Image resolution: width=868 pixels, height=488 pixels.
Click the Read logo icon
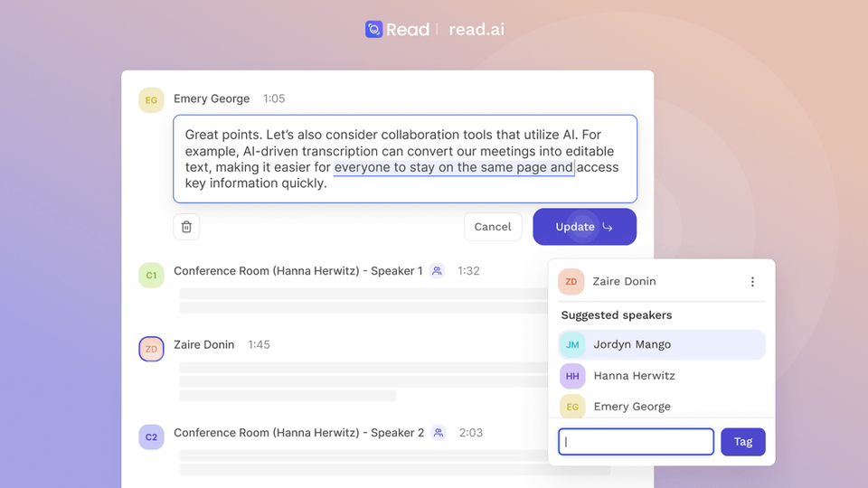pyautogui.click(x=374, y=30)
